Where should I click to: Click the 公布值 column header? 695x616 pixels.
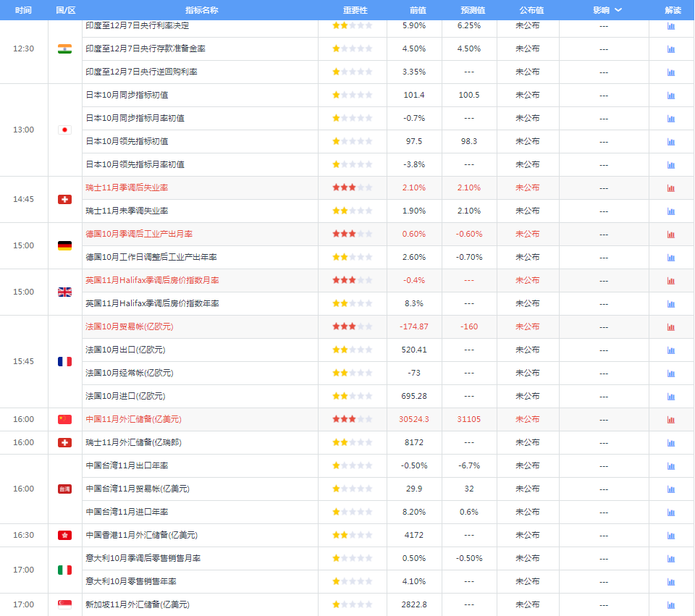531,10
